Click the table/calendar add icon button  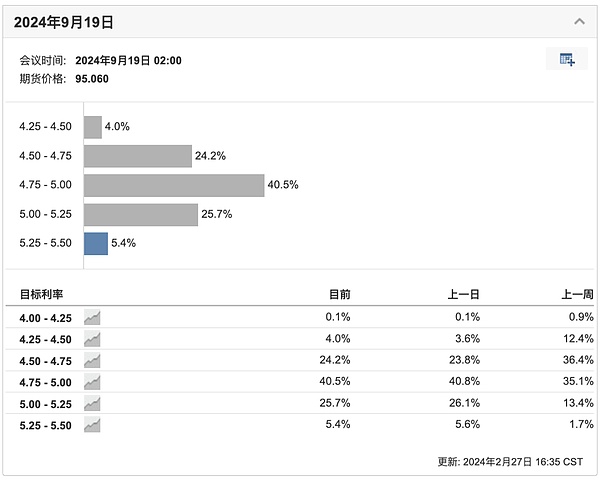[x=567, y=59]
